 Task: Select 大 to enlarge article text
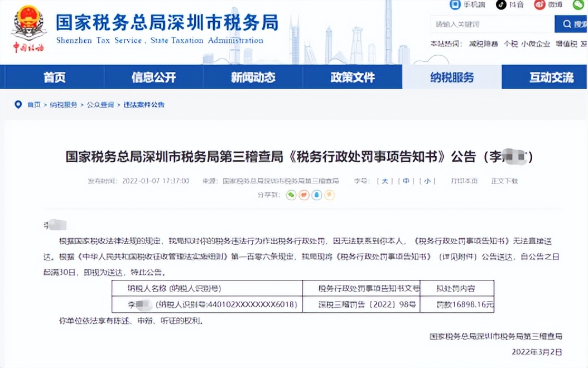pos(384,181)
